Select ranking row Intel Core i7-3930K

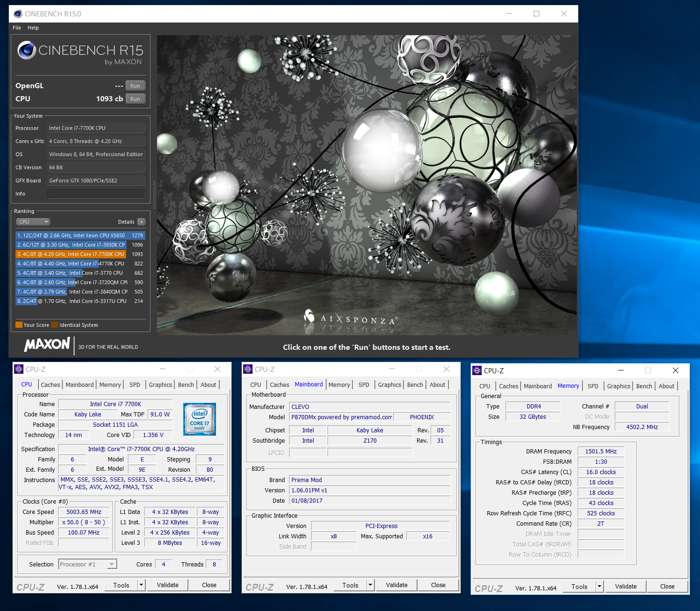click(x=80, y=245)
